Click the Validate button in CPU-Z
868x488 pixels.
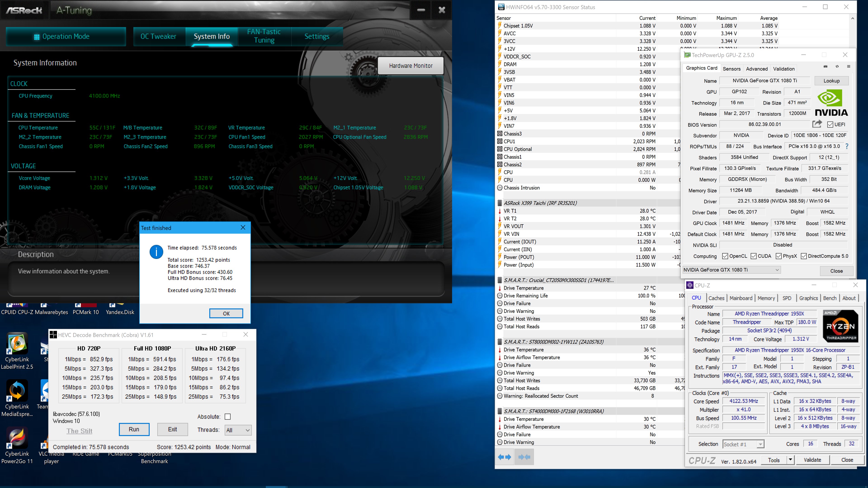point(812,460)
